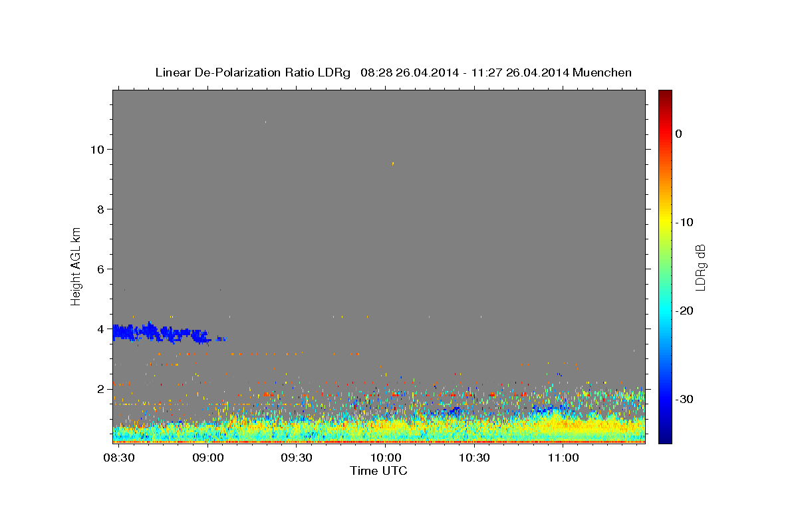Click the colorbar value 0
The width and height of the screenshot is (798, 532).
pos(679,134)
